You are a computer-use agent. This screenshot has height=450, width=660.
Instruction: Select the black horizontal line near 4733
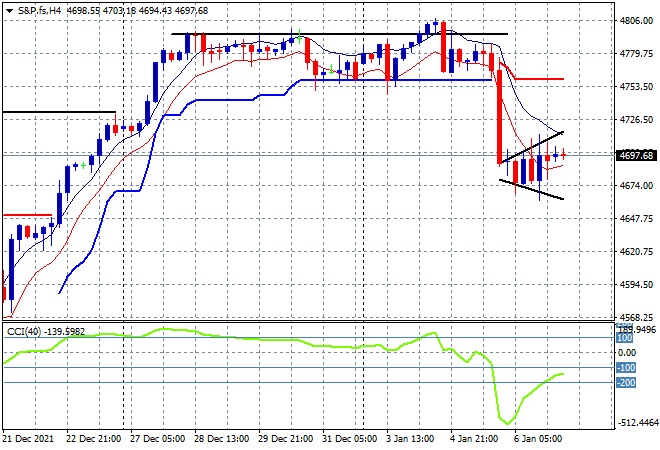59,112
